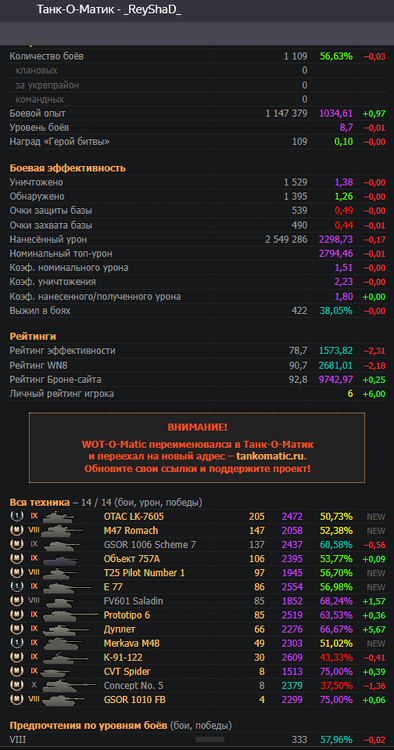Click the Количество боёв row label

pyautogui.click(x=47, y=56)
